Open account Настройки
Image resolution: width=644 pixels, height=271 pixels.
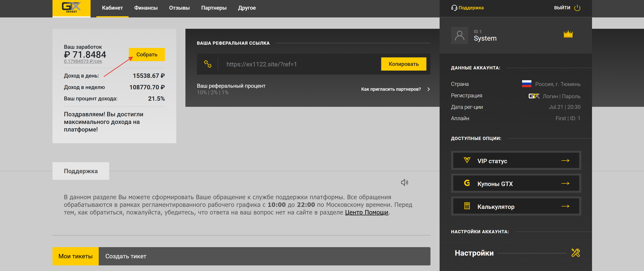pos(474,253)
